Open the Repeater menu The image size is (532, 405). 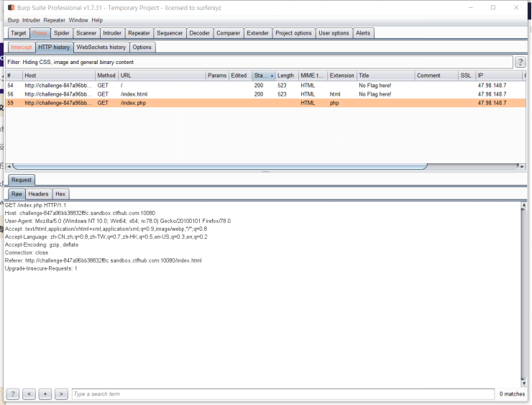coord(55,20)
